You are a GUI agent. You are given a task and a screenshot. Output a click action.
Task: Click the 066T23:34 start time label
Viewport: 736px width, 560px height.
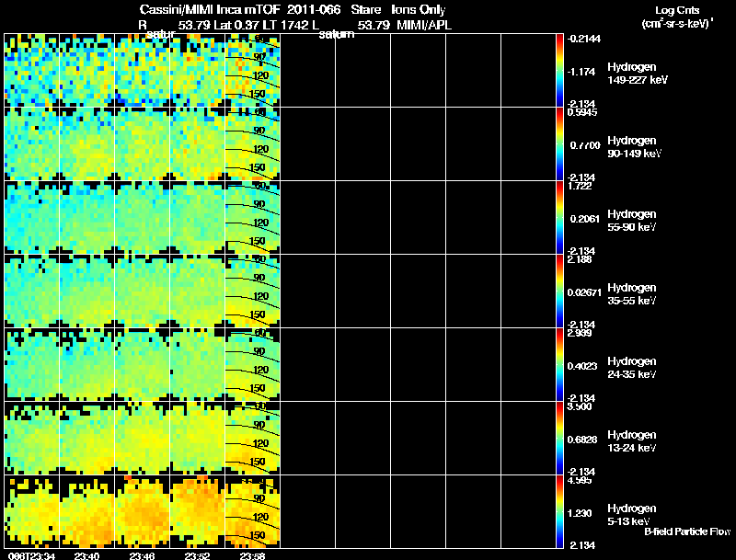29,555
